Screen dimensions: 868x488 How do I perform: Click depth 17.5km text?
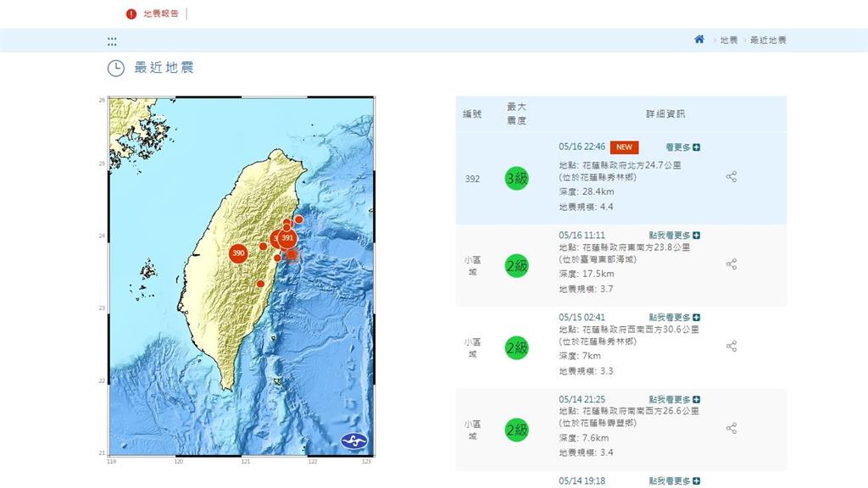coord(587,274)
